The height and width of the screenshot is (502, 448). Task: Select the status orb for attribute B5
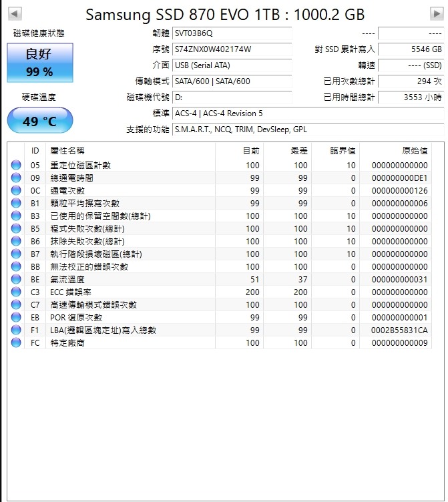pyautogui.click(x=16, y=228)
